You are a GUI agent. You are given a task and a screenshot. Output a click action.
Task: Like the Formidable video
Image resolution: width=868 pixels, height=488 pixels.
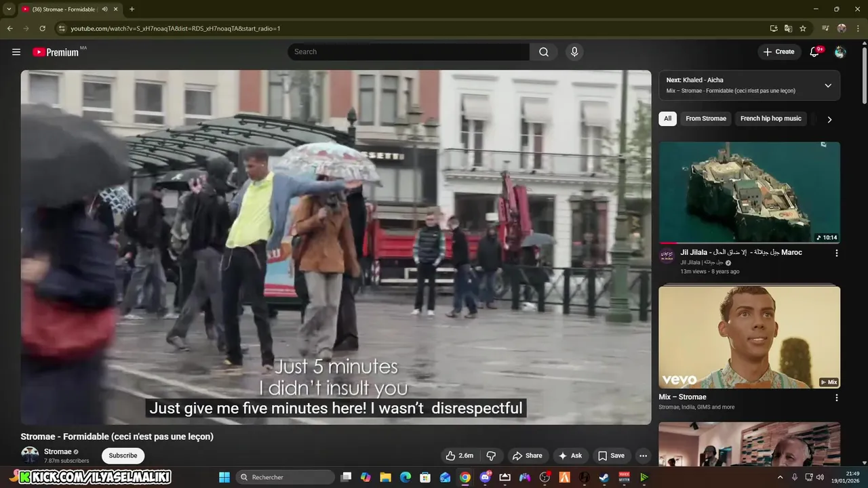pyautogui.click(x=459, y=455)
